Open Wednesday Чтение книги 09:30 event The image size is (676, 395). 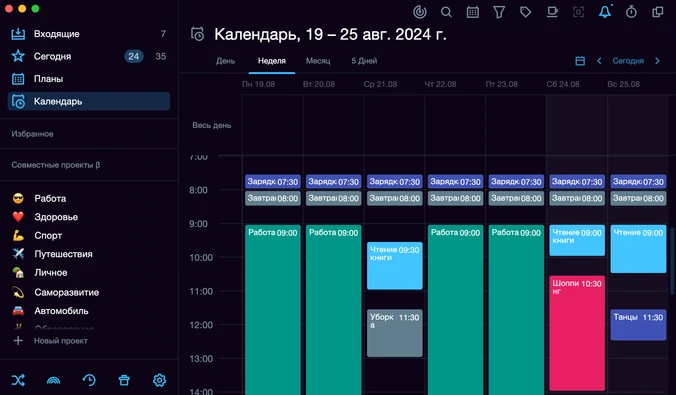tap(394, 266)
